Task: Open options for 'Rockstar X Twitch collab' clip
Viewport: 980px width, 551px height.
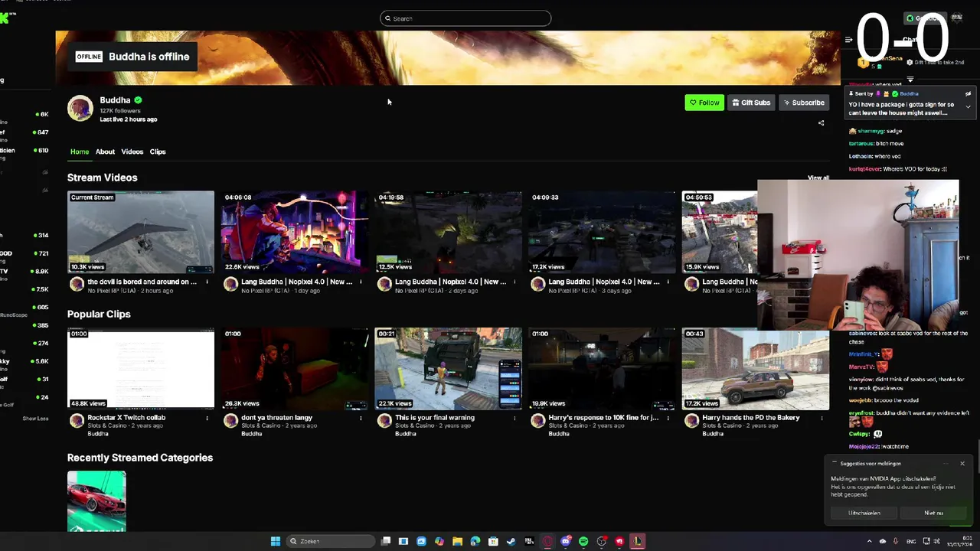Action: [x=207, y=418]
